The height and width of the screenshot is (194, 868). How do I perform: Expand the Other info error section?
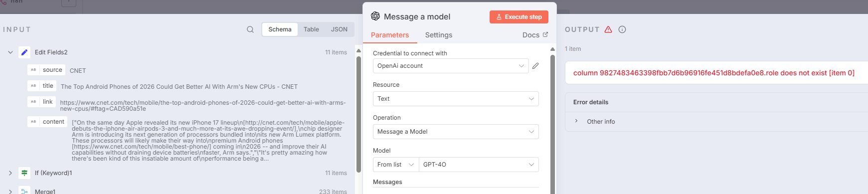coord(576,121)
